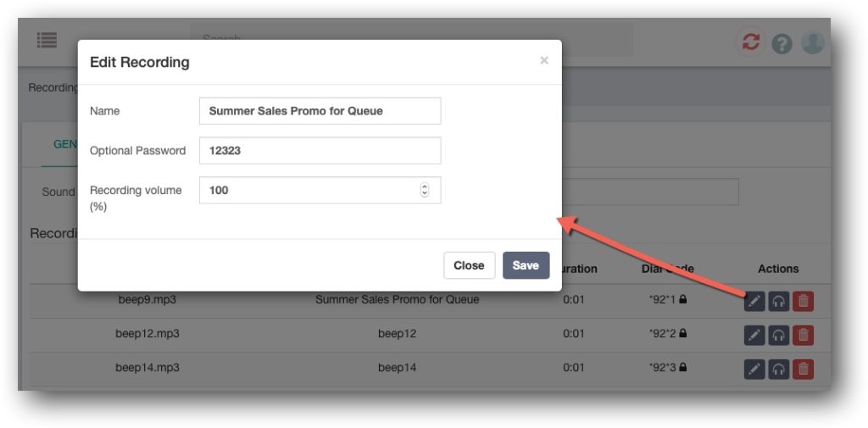Click the Optional Password field
Viewport: 868px width, 428px height.
[320, 150]
